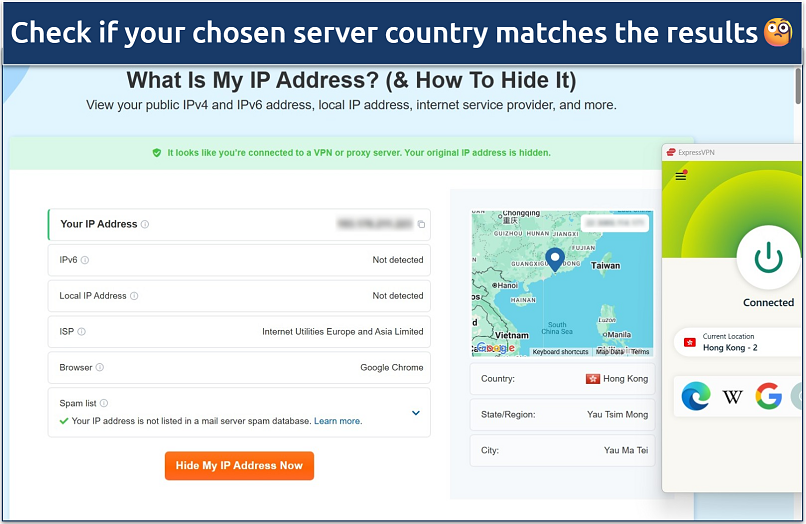Open the Microsoft Edge shortcut in ExpressVPN
This screenshot has width=806, height=524.
click(x=696, y=397)
